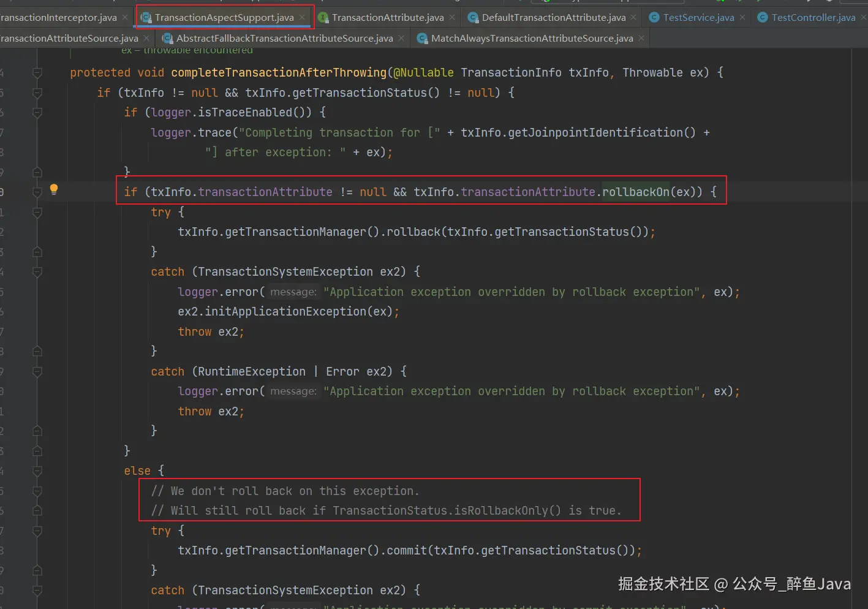This screenshot has height=609, width=868.
Task: Open the TestController.java editor tab
Action: click(813, 18)
